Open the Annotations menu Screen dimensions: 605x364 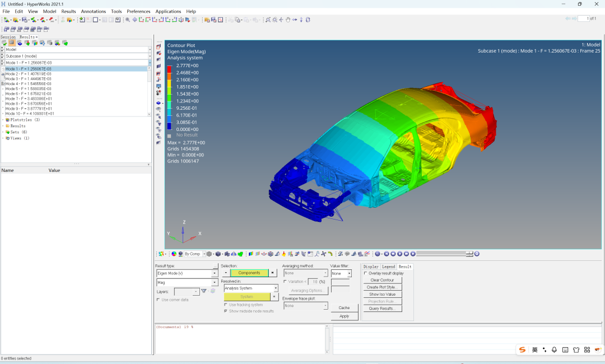click(93, 11)
